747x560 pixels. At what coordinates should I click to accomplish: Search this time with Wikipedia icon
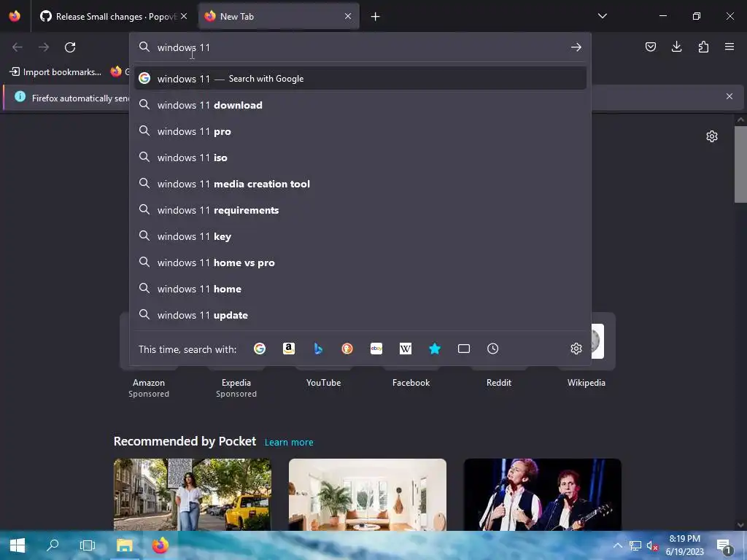pos(406,349)
